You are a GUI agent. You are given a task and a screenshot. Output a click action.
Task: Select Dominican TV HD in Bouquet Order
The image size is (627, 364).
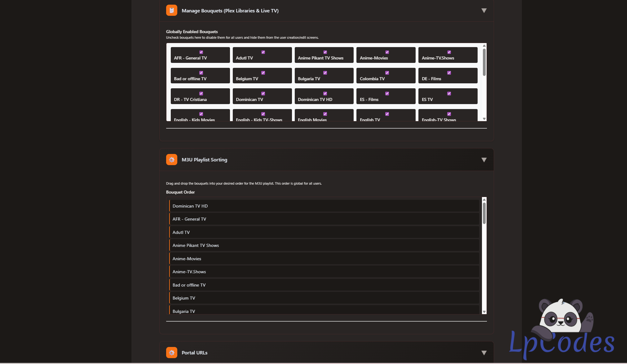(324, 206)
